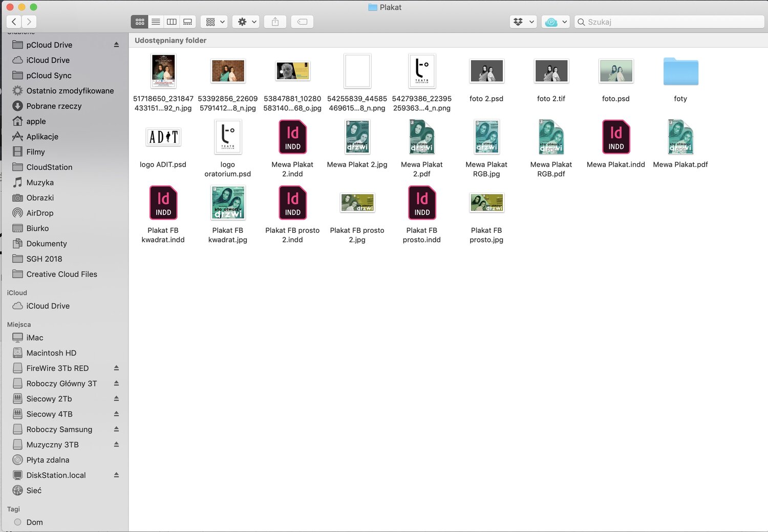This screenshot has height=532, width=768.
Task: Select Plakat FB kwadrat.jpg thumbnail
Action: pyautogui.click(x=228, y=203)
